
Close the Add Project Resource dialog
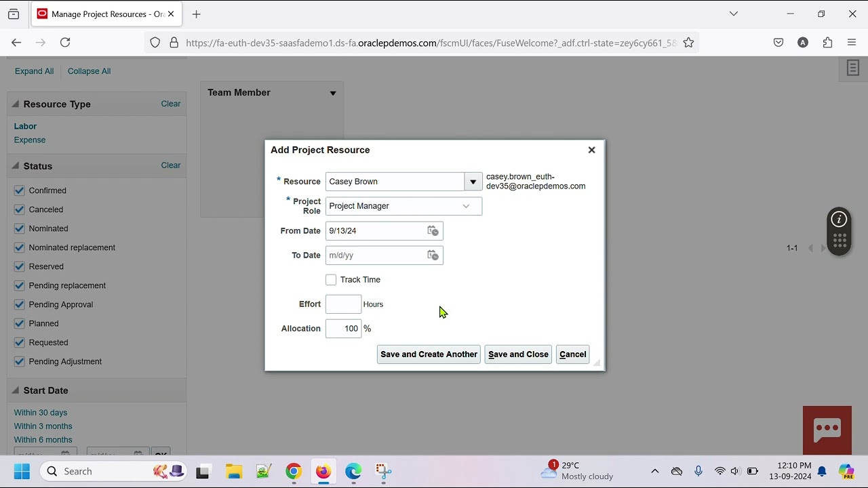point(591,150)
